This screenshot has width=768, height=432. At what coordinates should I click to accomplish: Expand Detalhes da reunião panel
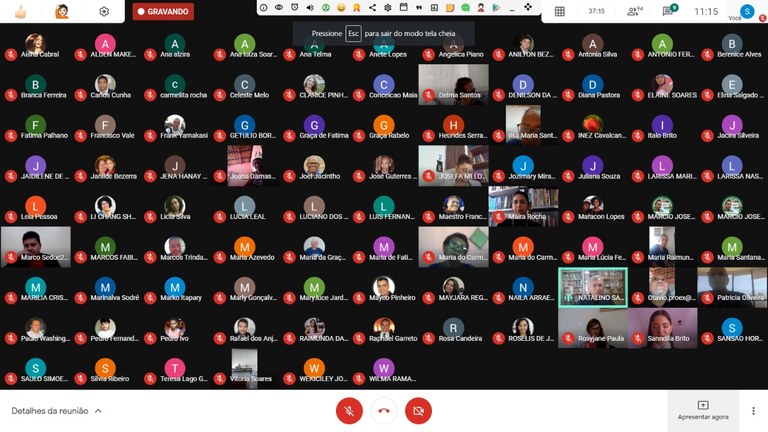[x=56, y=410]
